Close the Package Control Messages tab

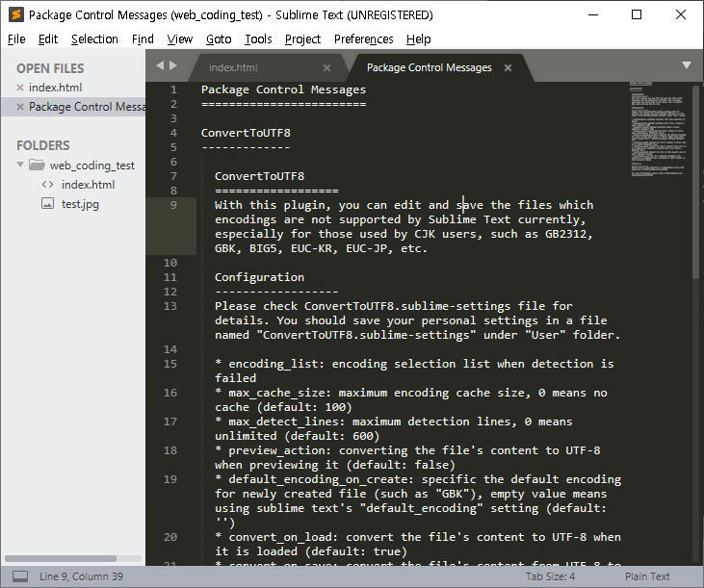click(508, 67)
